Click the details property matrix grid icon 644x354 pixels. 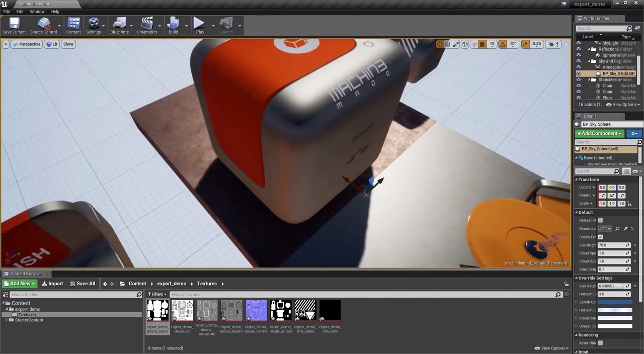tap(626, 171)
